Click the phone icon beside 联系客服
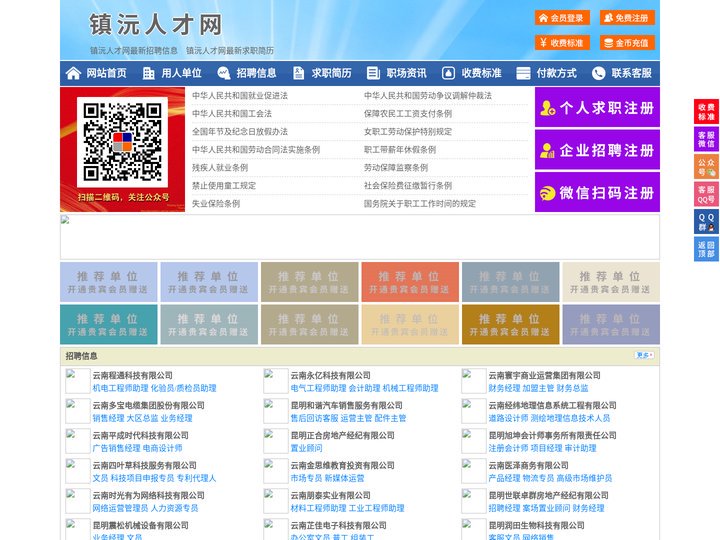Viewport: 720px width, 540px height. (598, 73)
